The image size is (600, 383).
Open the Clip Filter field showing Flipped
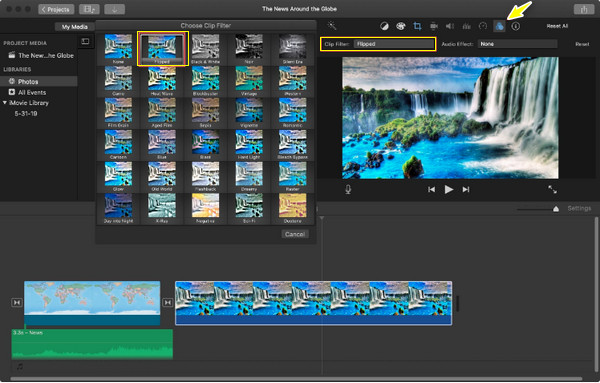tap(393, 44)
